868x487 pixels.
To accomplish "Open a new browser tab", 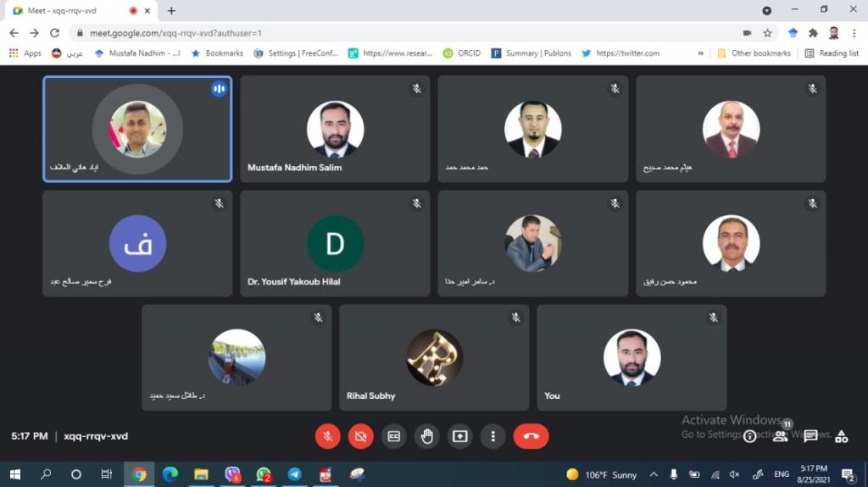I will click(171, 11).
